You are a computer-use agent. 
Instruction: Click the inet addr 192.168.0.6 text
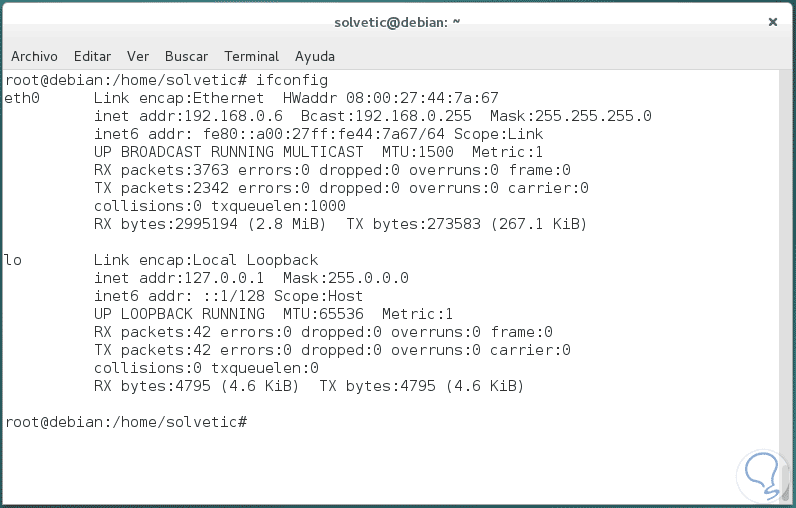pyautogui.click(x=183, y=116)
